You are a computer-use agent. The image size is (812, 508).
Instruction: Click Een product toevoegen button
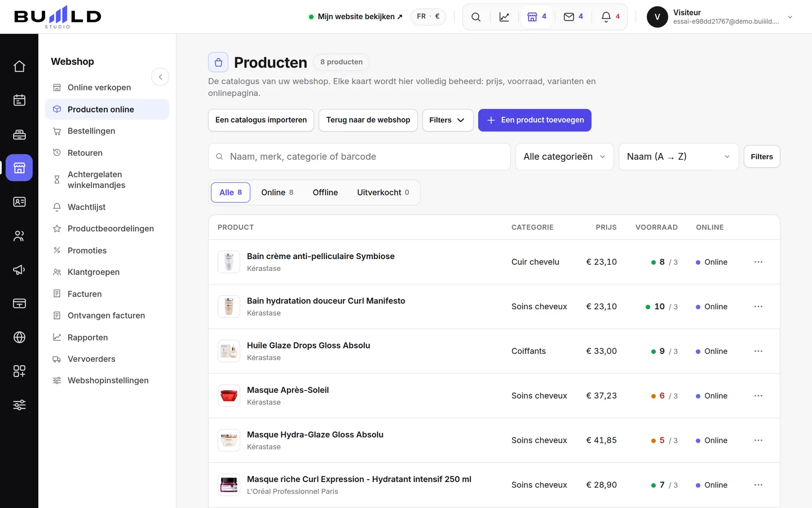[x=535, y=120]
